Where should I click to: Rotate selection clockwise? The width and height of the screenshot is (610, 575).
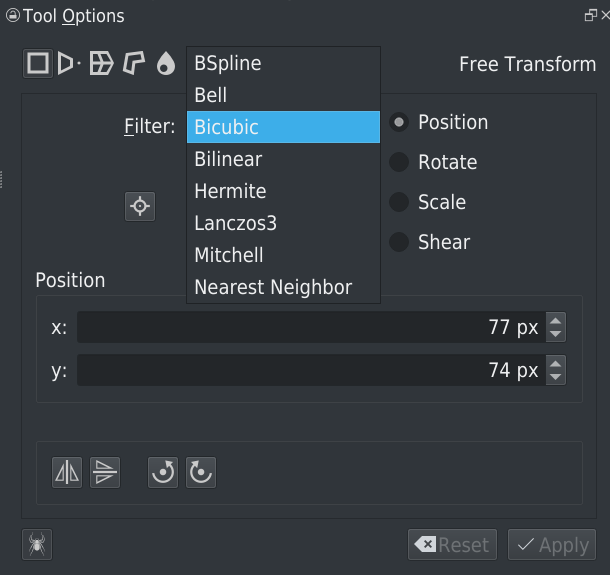click(201, 472)
